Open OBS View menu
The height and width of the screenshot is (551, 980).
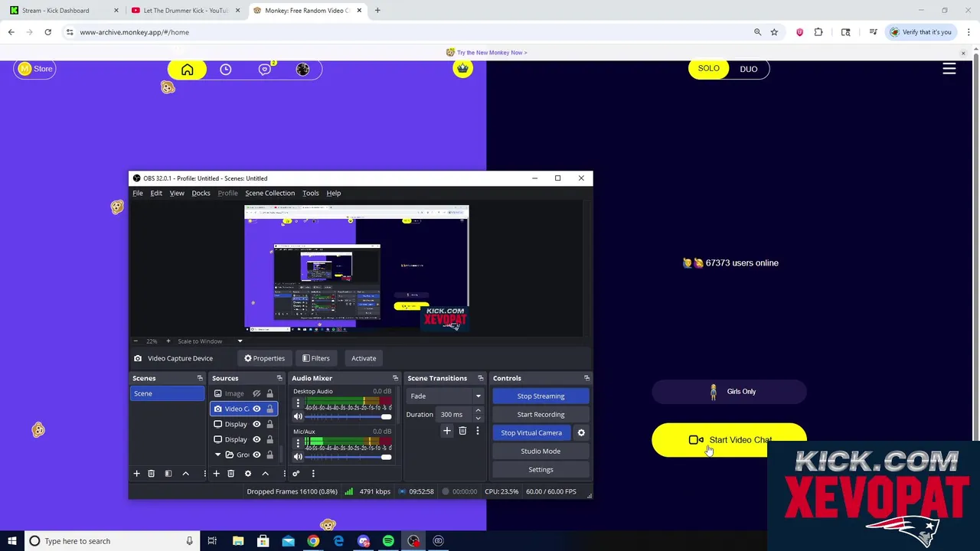click(x=177, y=193)
